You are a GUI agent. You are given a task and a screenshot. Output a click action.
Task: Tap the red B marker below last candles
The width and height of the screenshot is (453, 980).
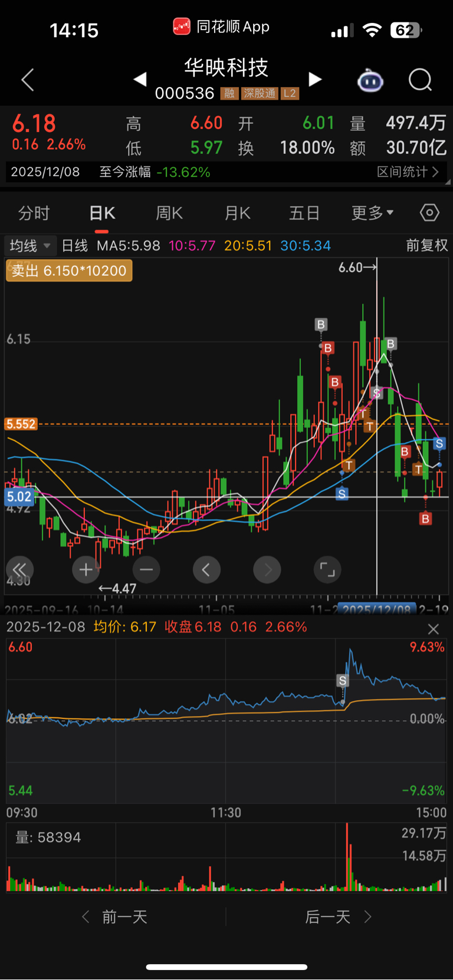426,519
